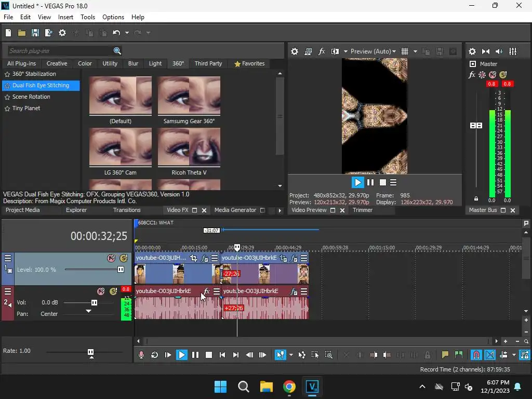This screenshot has height=399, width=532.
Task: Switch to the Trimmer tab
Action: click(362, 210)
